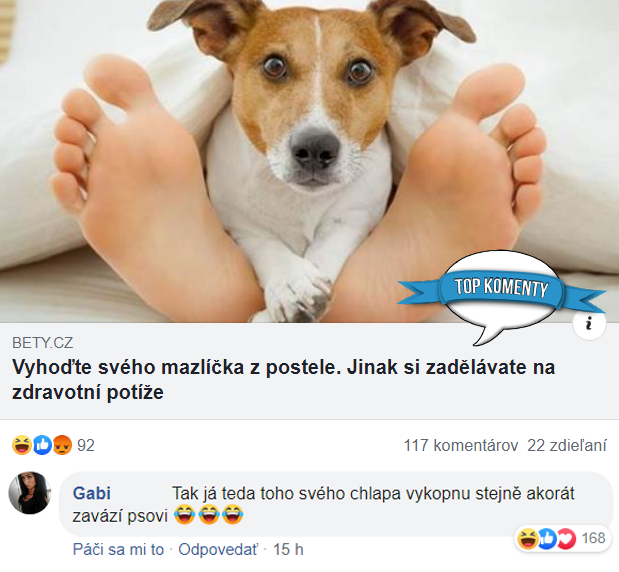Open the dog and feet article image

tap(310, 161)
